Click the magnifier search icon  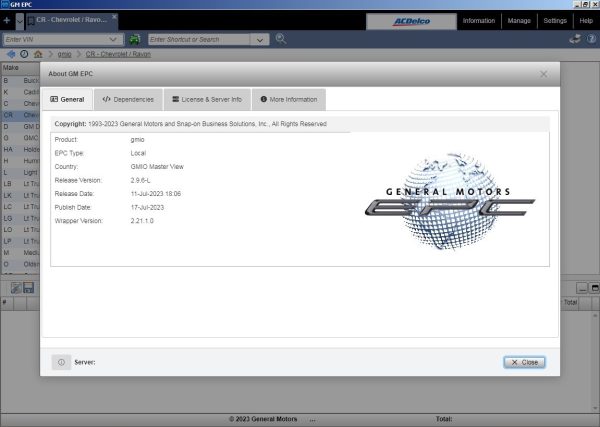coord(281,39)
